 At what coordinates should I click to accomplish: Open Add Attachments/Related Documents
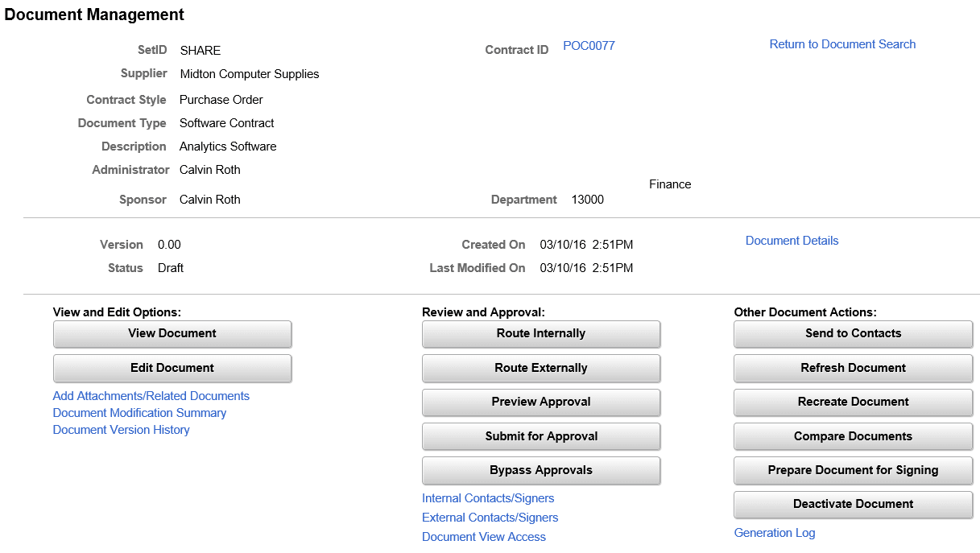pos(151,395)
